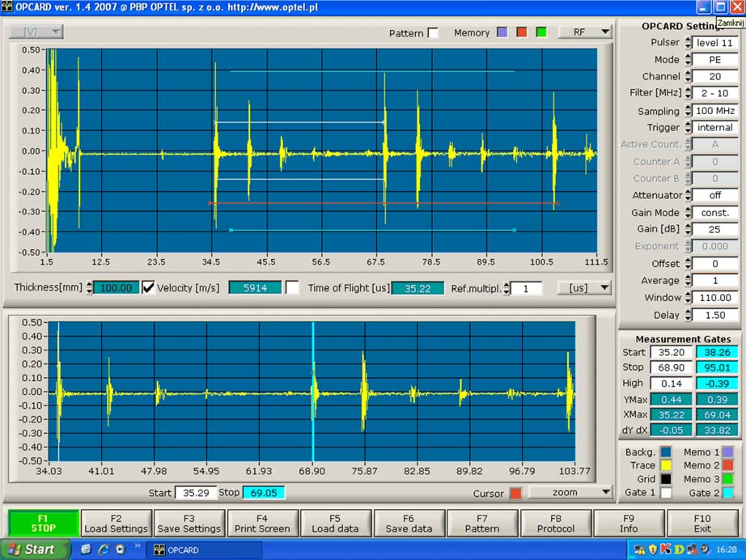
Task: Change the Memo 1 color swatch
Action: tap(728, 452)
